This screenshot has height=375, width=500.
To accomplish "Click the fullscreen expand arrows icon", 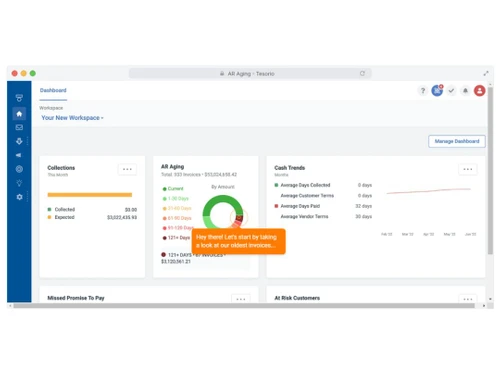I will [x=486, y=73].
